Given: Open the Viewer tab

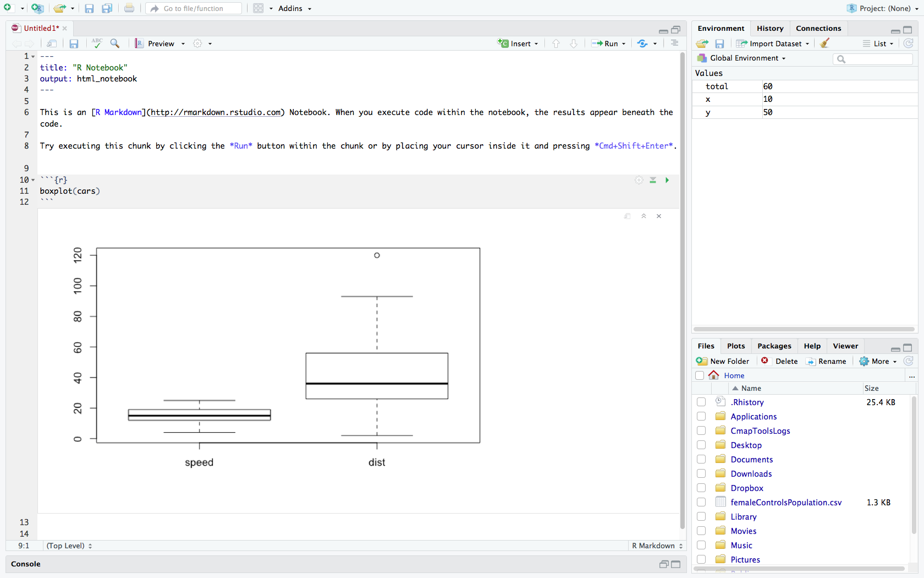Looking at the screenshot, I should [845, 346].
